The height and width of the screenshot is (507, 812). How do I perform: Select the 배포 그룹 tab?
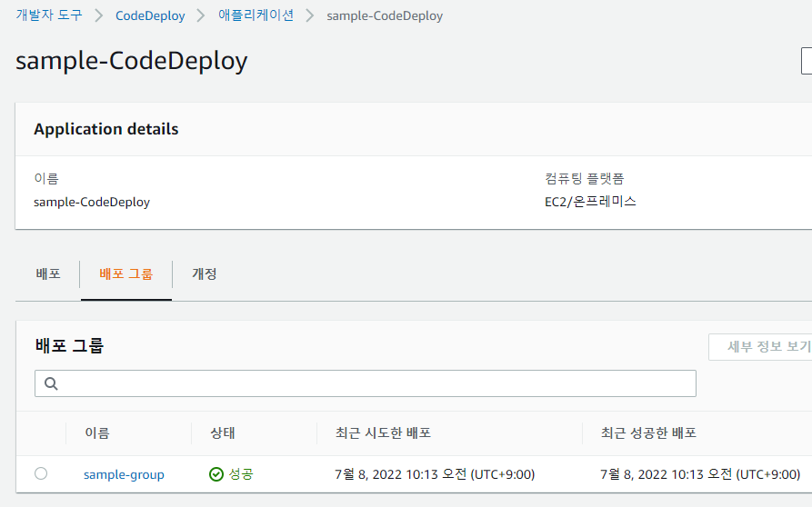pyautogui.click(x=125, y=273)
